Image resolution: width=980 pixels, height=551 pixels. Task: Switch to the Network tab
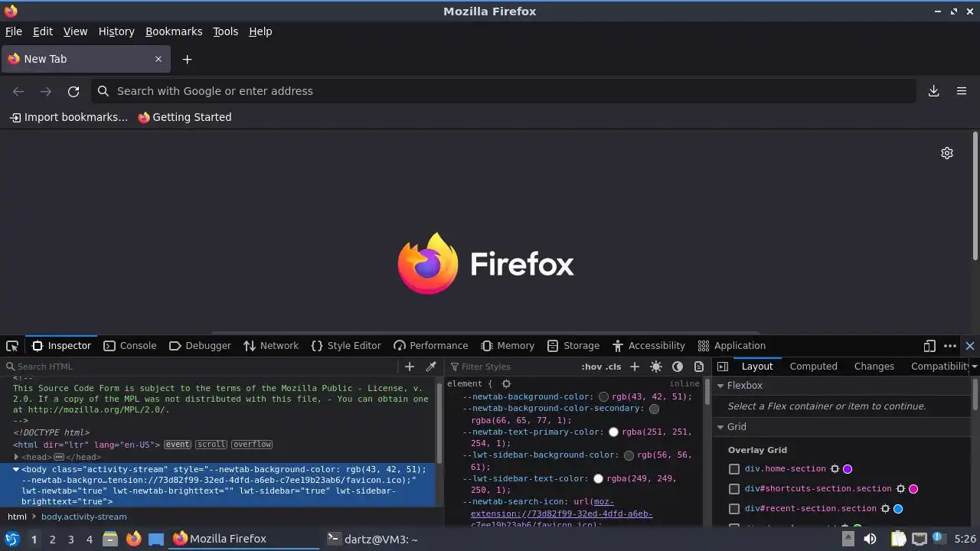pos(271,346)
